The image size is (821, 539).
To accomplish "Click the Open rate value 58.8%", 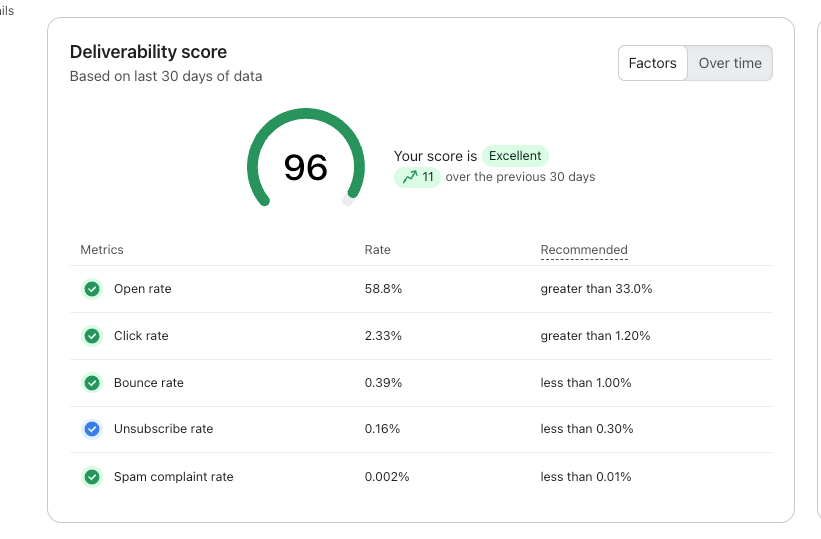I will coord(383,289).
